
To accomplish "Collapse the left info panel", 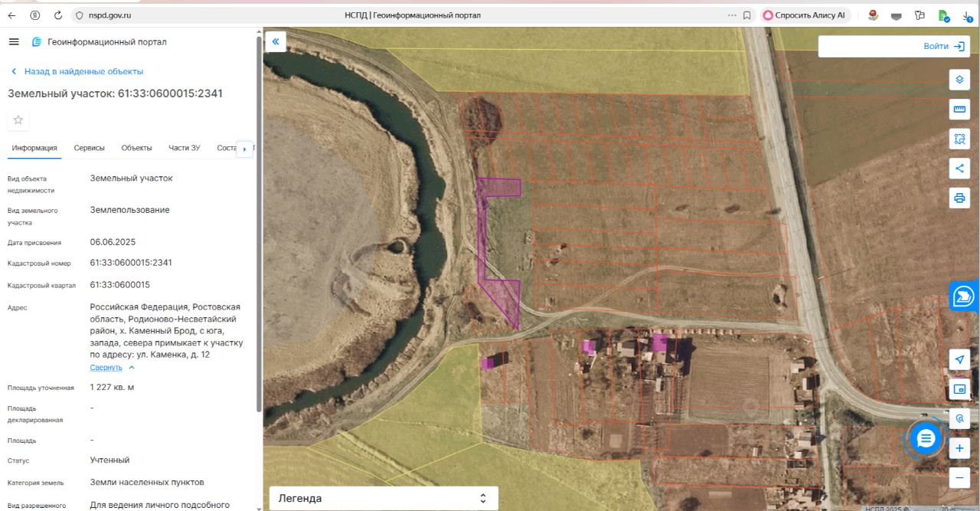I will coord(276,41).
